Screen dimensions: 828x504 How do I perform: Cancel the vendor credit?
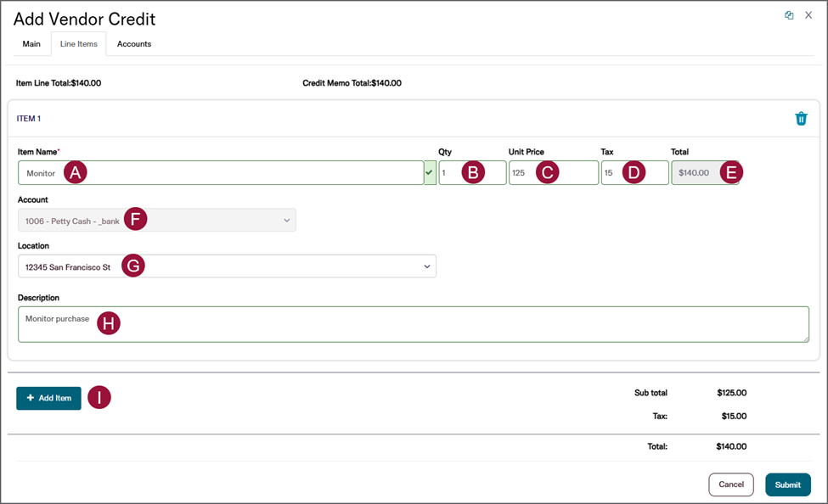click(730, 484)
